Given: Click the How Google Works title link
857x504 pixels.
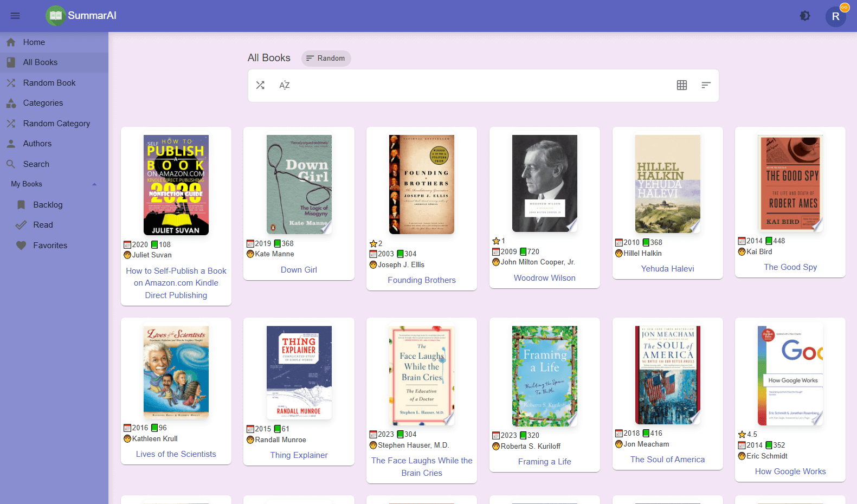Looking at the screenshot, I should coord(790,471).
